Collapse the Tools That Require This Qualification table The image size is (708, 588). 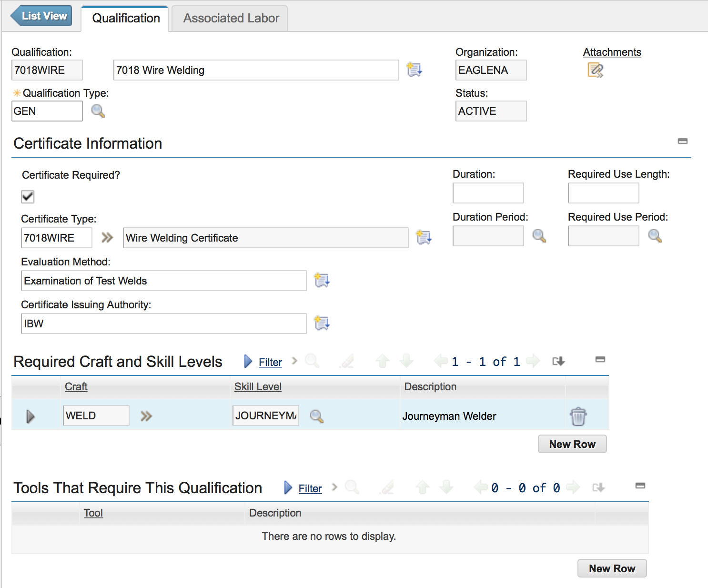pyautogui.click(x=639, y=487)
